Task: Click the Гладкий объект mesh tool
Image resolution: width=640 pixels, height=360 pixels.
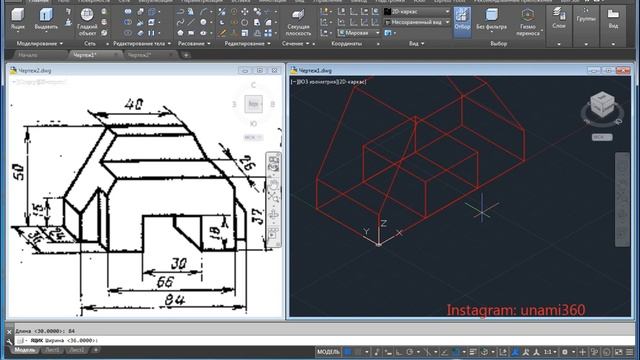Action: tap(87, 21)
